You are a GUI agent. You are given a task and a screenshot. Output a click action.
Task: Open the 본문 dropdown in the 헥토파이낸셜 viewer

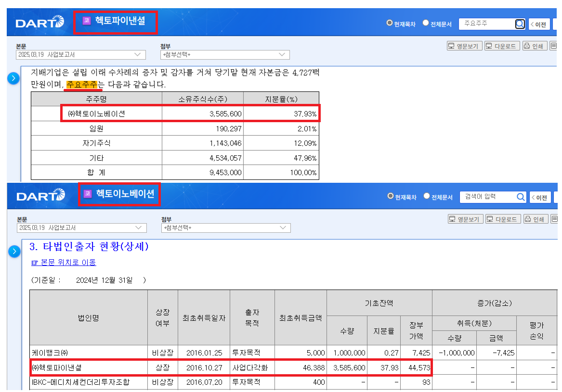(x=81, y=55)
